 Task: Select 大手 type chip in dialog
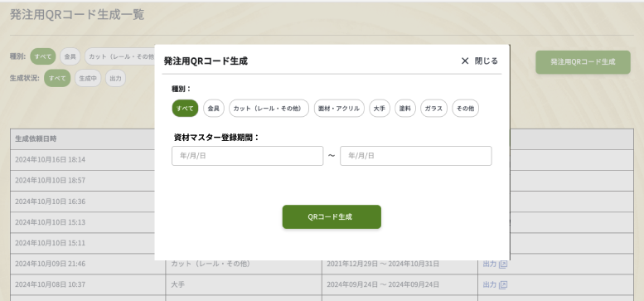[x=380, y=109]
